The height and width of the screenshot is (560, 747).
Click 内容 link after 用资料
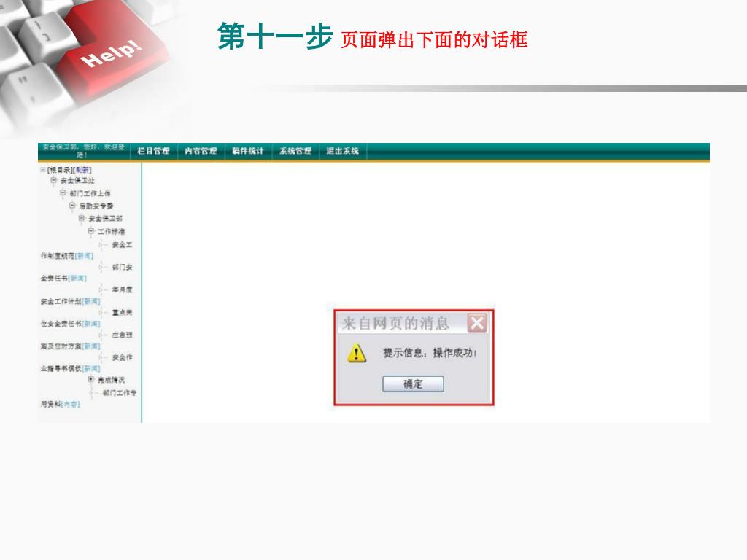71,404
